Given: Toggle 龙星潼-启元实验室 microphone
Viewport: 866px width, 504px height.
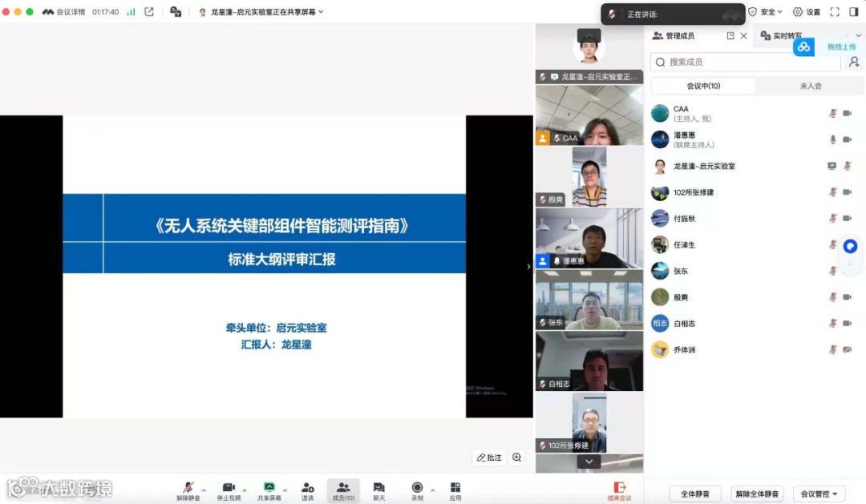Looking at the screenshot, I should [x=848, y=166].
